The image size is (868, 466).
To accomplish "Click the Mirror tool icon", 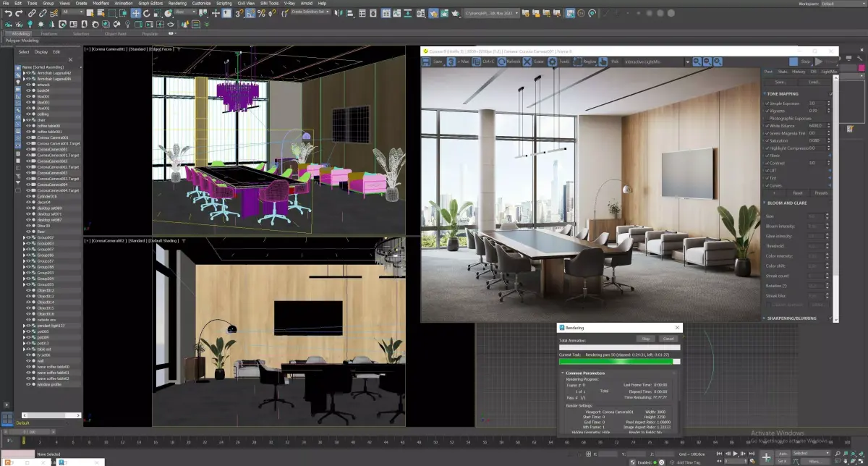I will click(x=338, y=14).
